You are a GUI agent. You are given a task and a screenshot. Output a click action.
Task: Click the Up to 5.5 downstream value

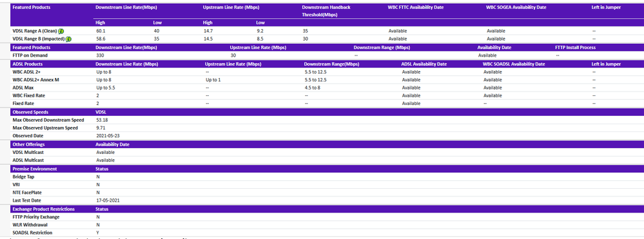coord(106,88)
